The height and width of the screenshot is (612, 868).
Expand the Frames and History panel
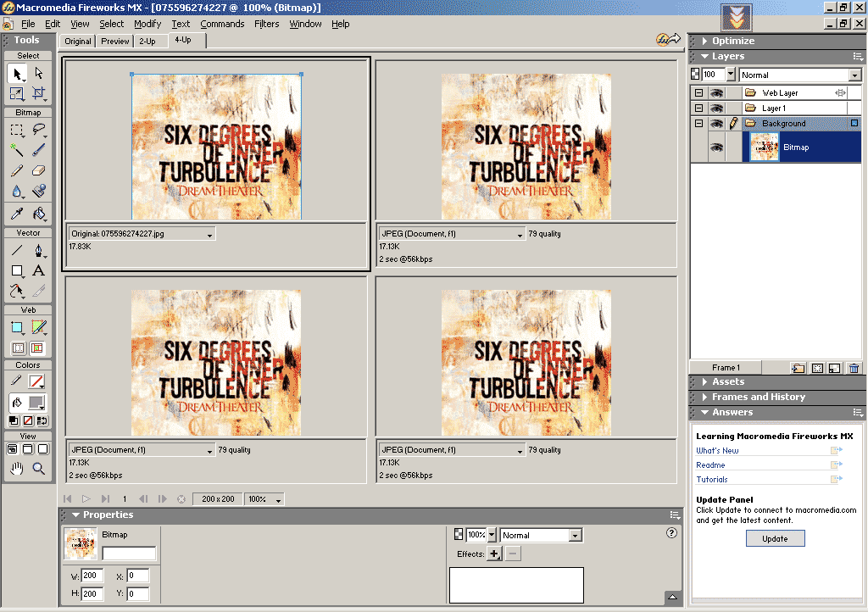tap(758, 397)
